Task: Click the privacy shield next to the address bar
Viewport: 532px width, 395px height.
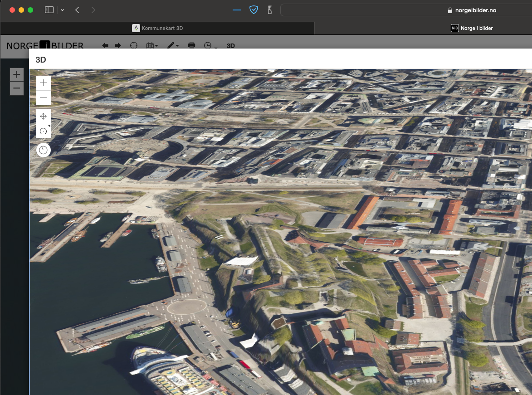Action: tap(254, 10)
